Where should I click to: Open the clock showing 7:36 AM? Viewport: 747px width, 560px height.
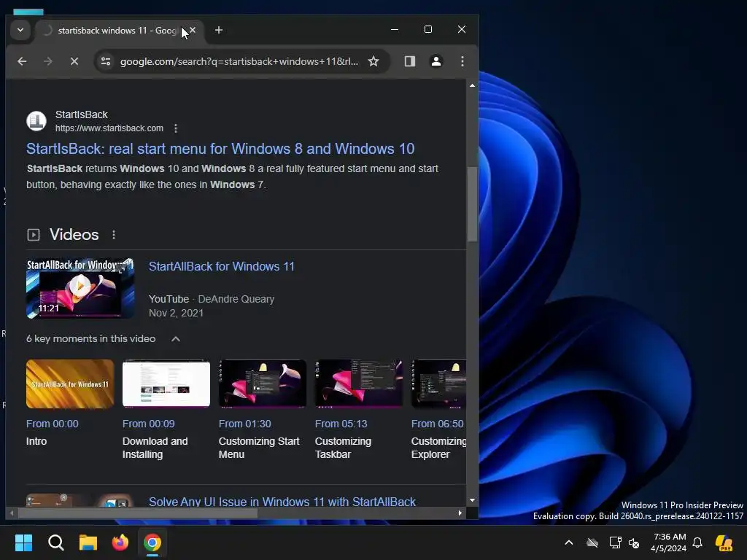(668, 542)
